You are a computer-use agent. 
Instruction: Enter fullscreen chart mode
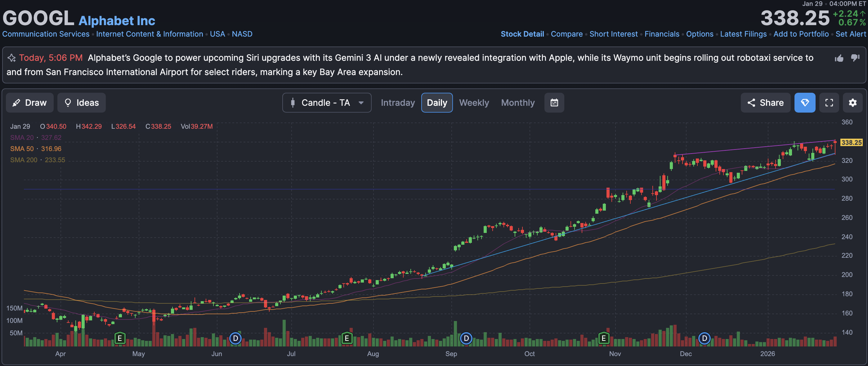[x=829, y=103]
